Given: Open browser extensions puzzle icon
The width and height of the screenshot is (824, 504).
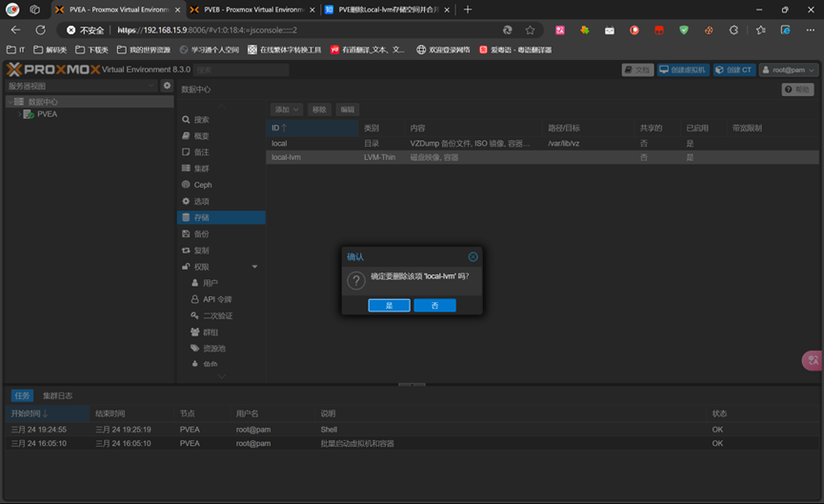Looking at the screenshot, I should 734,30.
